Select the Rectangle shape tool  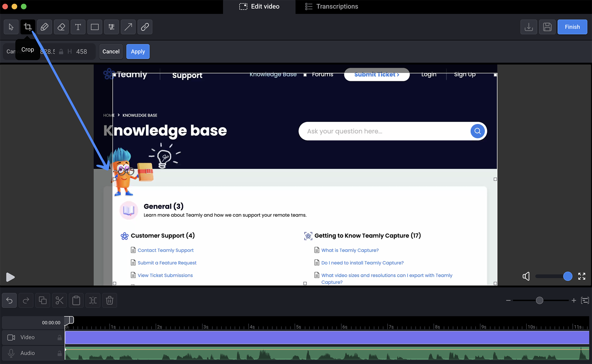point(95,27)
